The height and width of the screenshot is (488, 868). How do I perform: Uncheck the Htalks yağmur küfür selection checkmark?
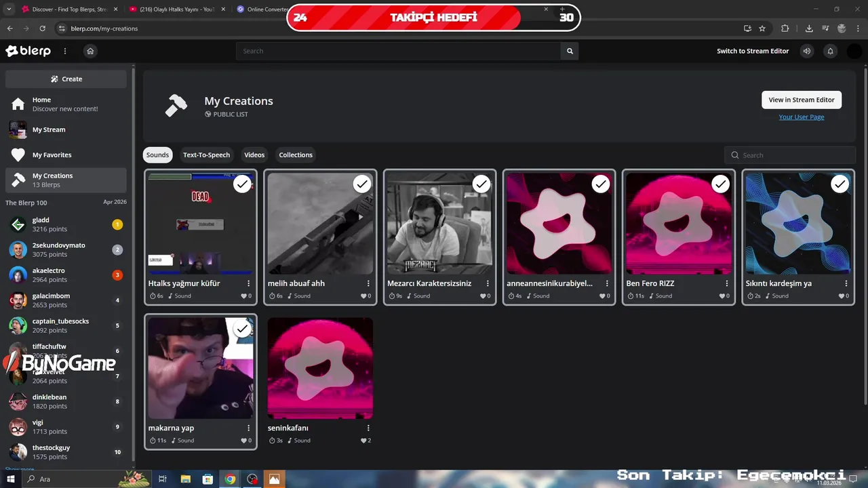[242, 184]
